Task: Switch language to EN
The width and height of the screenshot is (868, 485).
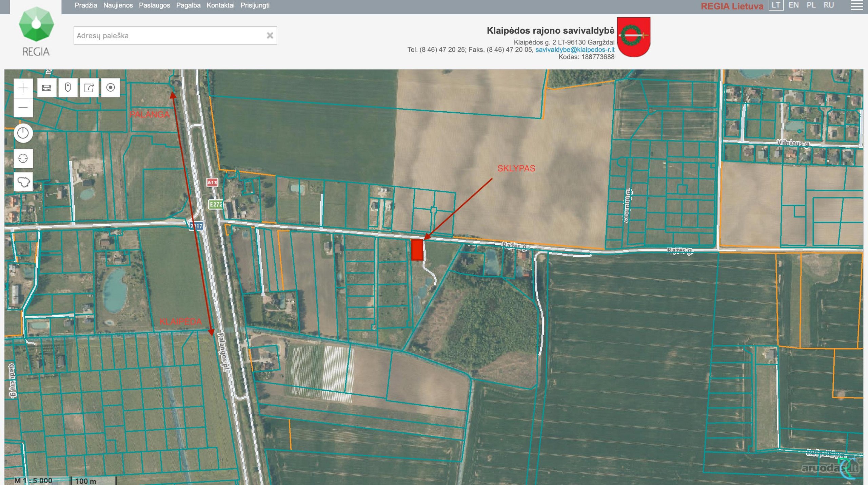Action: pyautogui.click(x=793, y=5)
